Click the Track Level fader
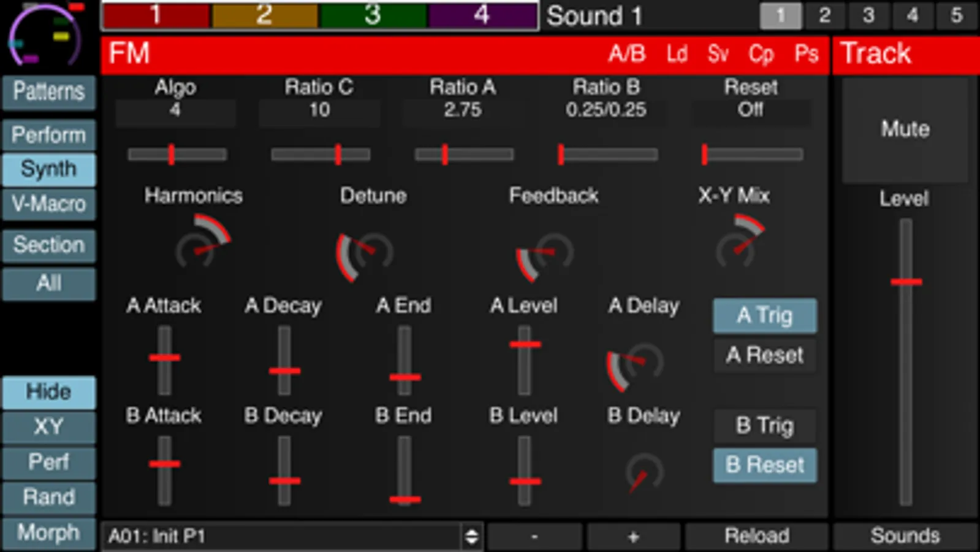 [906, 362]
